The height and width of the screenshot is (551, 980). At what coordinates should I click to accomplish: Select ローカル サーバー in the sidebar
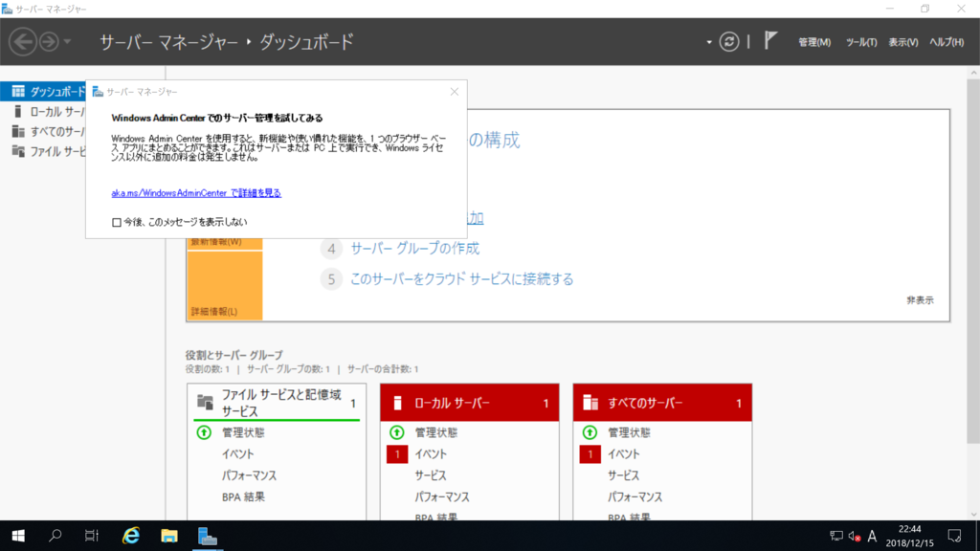pos(44,111)
